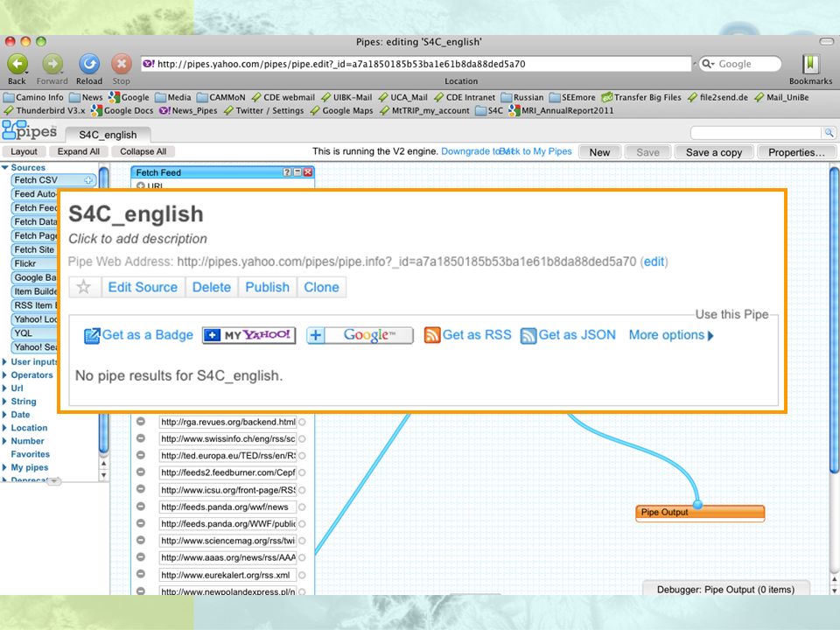Expand the Number category
The image size is (840, 630).
pyautogui.click(x=5, y=441)
